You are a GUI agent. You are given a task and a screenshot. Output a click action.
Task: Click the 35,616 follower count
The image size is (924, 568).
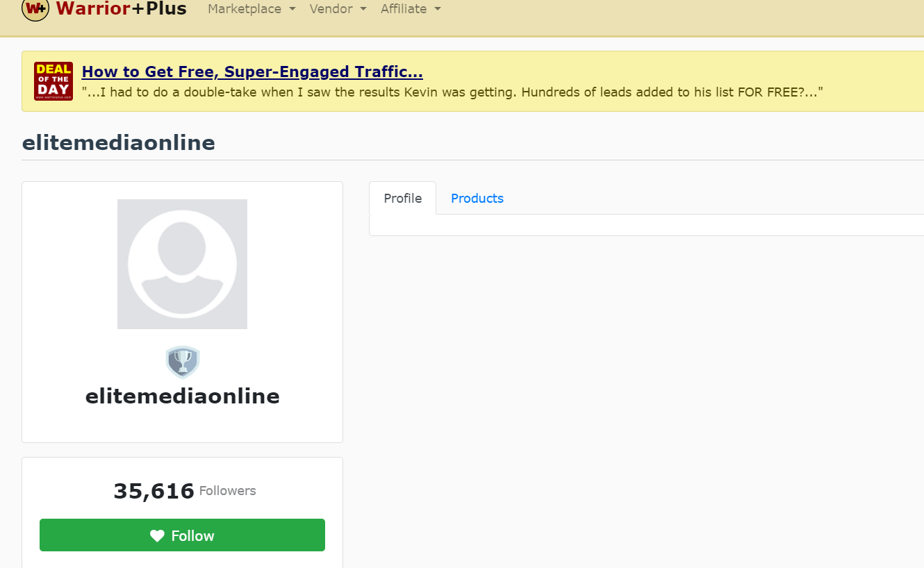click(x=154, y=491)
